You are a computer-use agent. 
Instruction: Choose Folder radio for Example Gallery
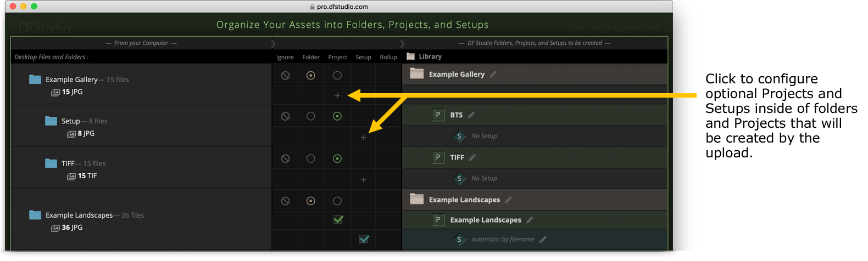coord(311,76)
